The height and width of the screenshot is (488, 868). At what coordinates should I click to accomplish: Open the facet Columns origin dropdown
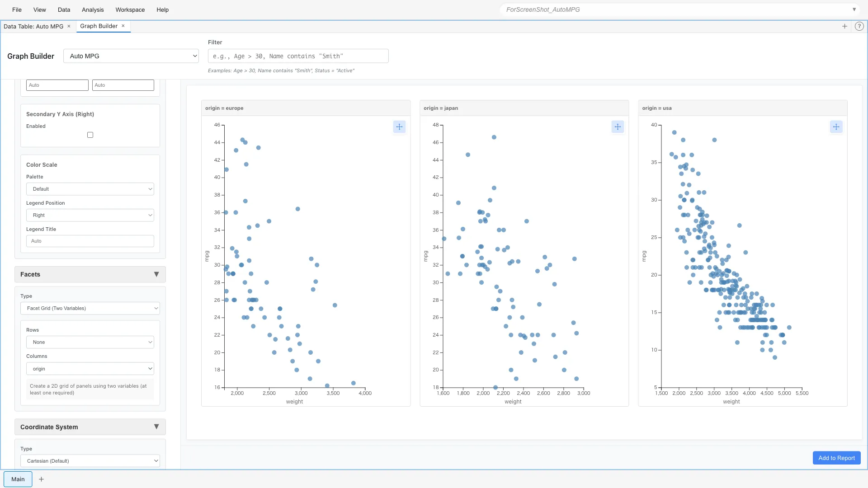point(90,369)
